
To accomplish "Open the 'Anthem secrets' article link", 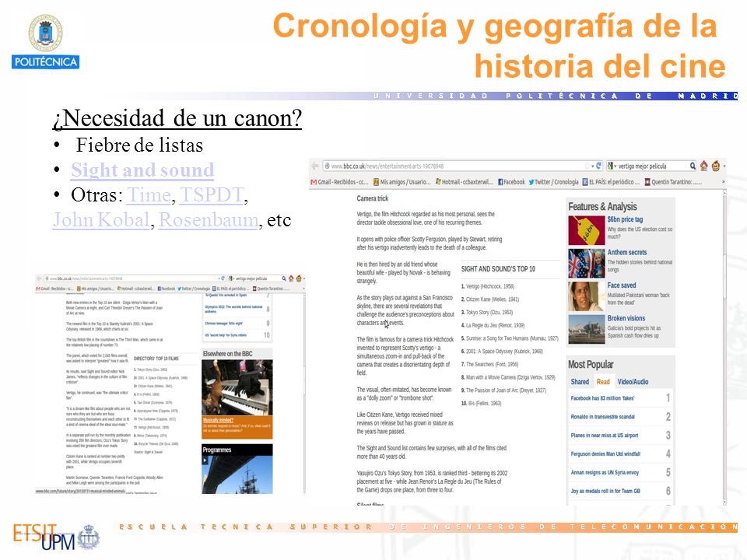I will tap(627, 252).
